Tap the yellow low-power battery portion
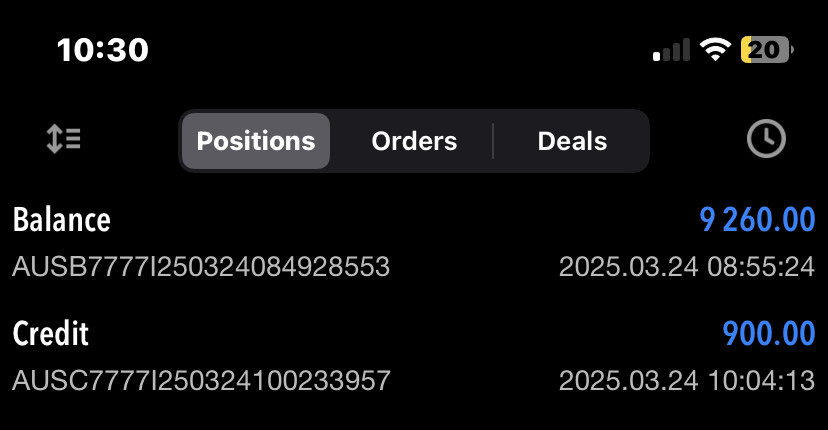The width and height of the screenshot is (828, 430). point(746,50)
